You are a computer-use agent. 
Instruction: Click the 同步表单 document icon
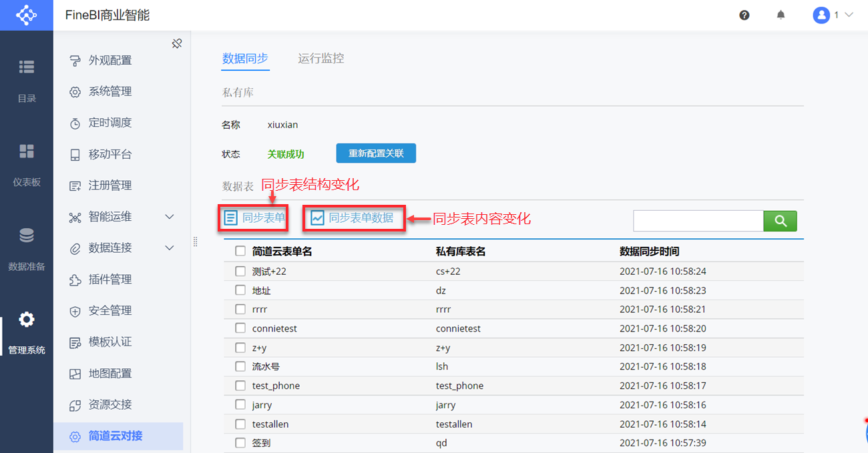231,217
